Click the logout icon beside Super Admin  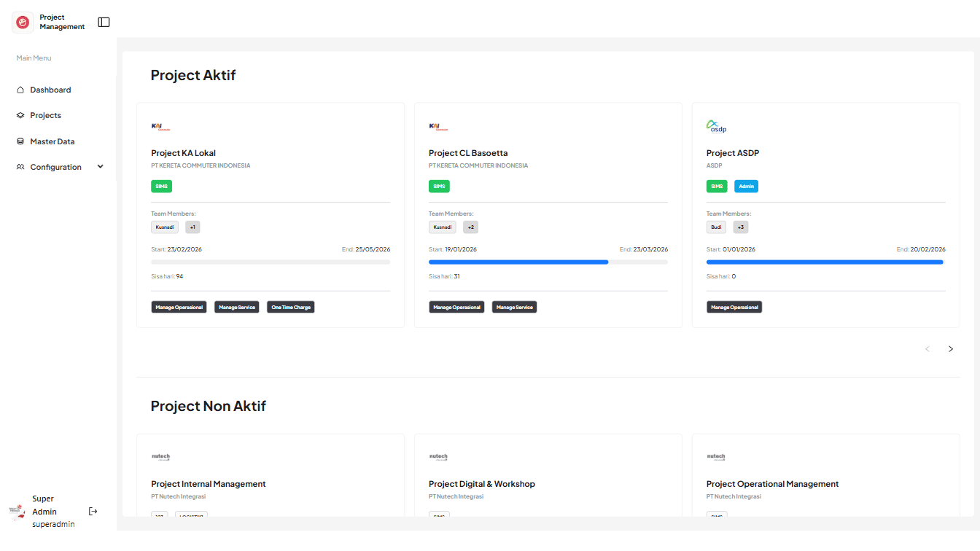pyautogui.click(x=93, y=512)
